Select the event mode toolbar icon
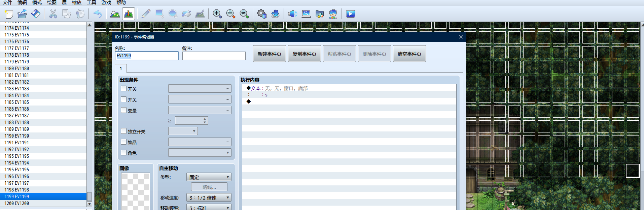 point(129,14)
